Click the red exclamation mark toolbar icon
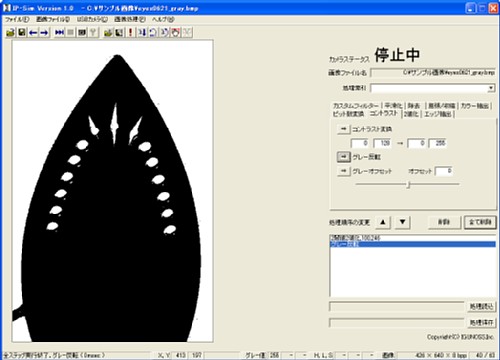Image resolution: width=500 pixels, height=360 pixels. tap(130, 32)
